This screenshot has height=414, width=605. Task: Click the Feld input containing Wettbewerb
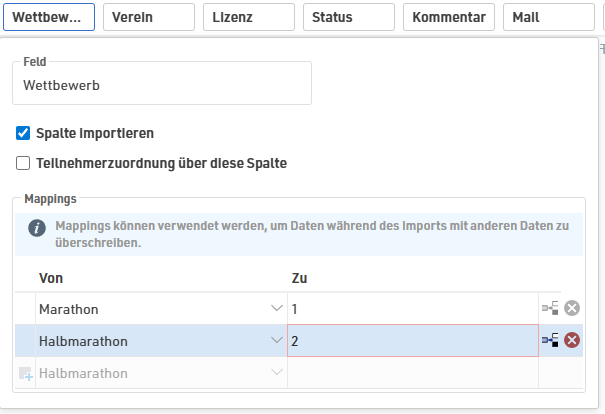(162, 85)
